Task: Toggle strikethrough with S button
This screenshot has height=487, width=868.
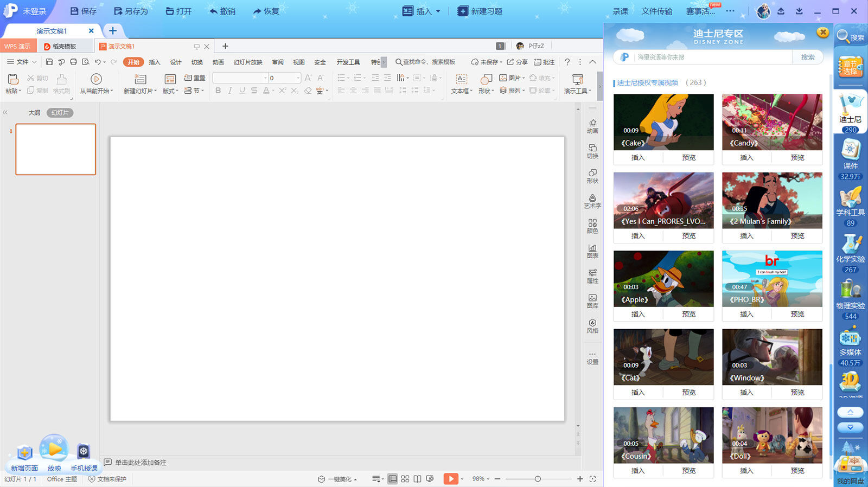Action: click(x=254, y=91)
